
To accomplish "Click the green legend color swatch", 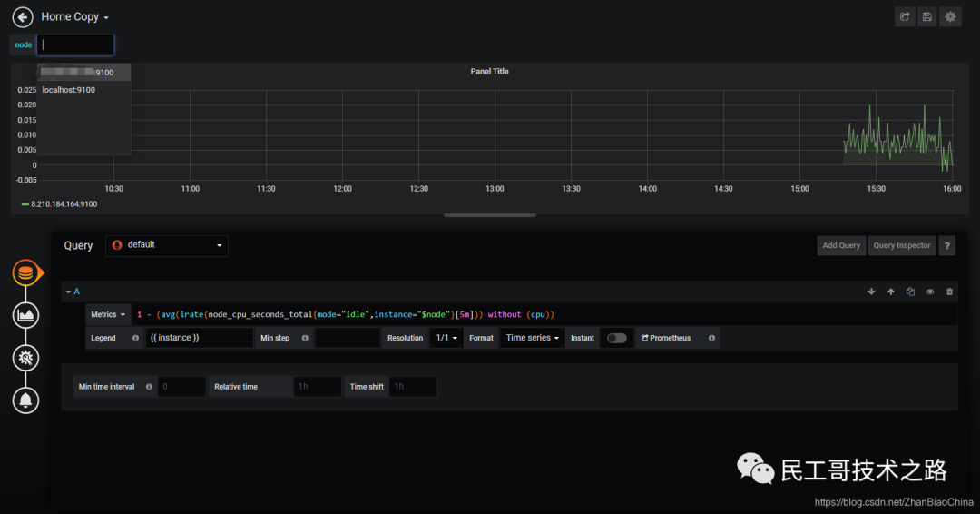I will click(25, 204).
